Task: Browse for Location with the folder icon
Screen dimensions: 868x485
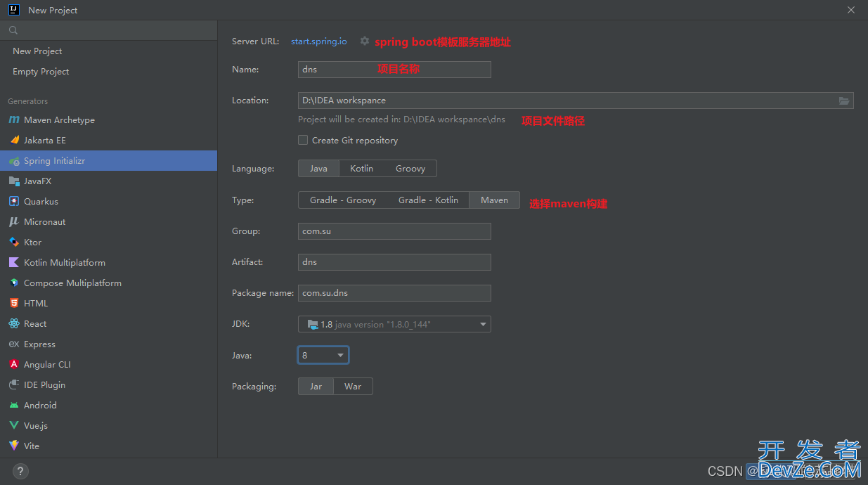Action: tap(844, 101)
